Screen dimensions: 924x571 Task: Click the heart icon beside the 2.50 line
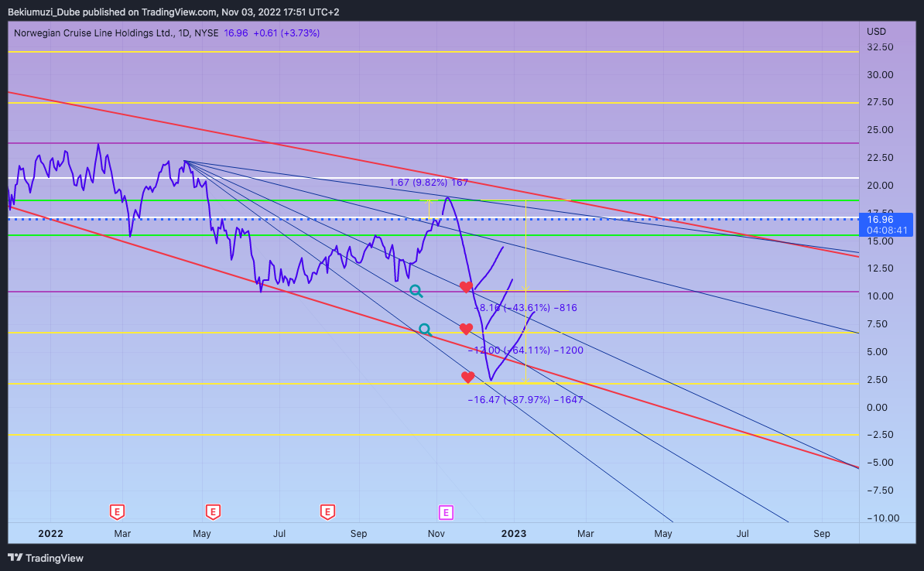468,377
